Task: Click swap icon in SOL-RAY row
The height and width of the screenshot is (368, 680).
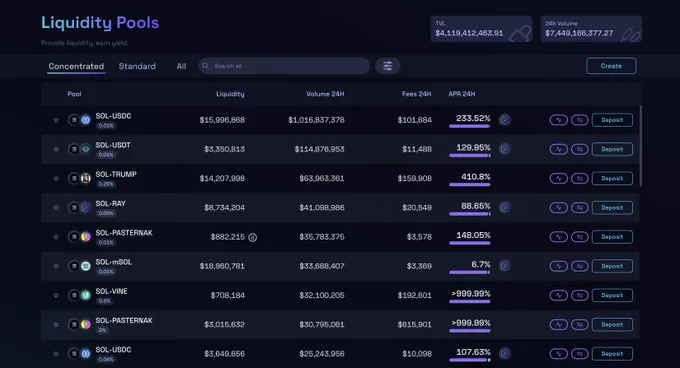Action: (x=580, y=208)
